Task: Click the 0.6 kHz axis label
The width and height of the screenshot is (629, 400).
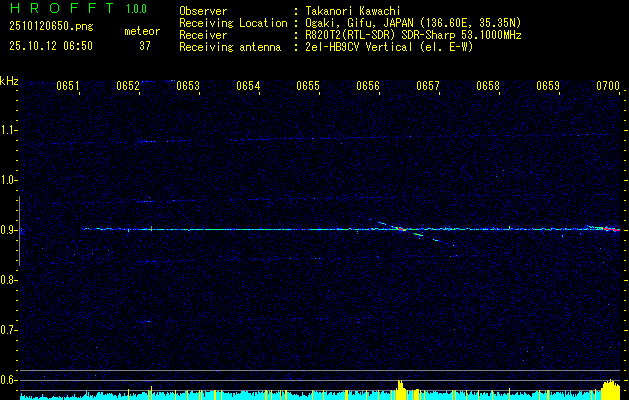Action: (7, 380)
